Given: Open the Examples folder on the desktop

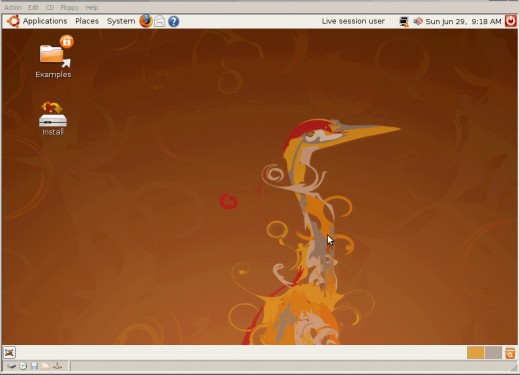Looking at the screenshot, I should tap(54, 57).
